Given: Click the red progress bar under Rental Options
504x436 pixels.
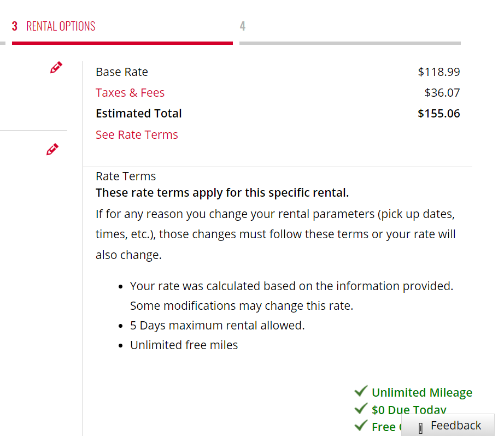Looking at the screenshot, I should (122, 43).
